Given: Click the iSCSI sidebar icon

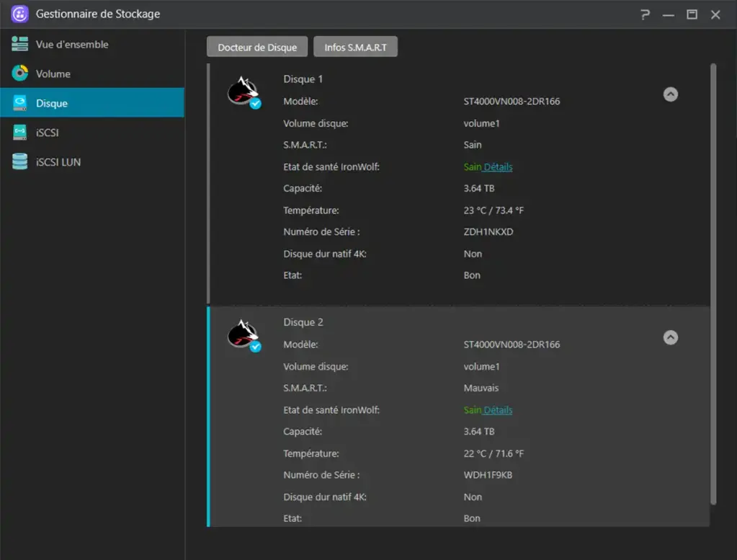Looking at the screenshot, I should (20, 133).
